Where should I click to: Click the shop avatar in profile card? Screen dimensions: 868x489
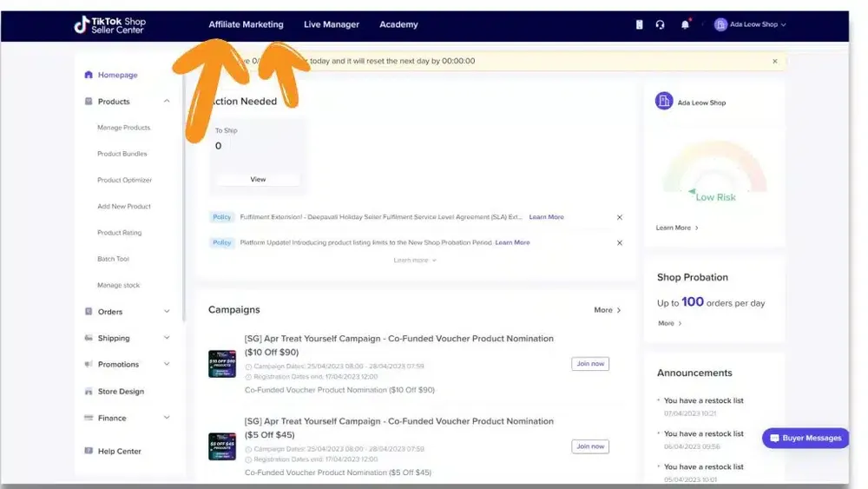[x=664, y=102]
